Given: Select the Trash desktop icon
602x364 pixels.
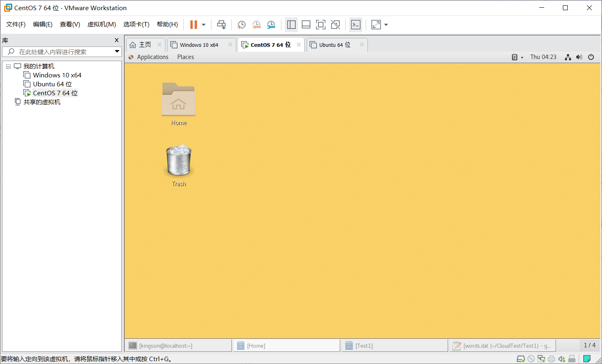Looking at the screenshot, I should tap(178, 166).
